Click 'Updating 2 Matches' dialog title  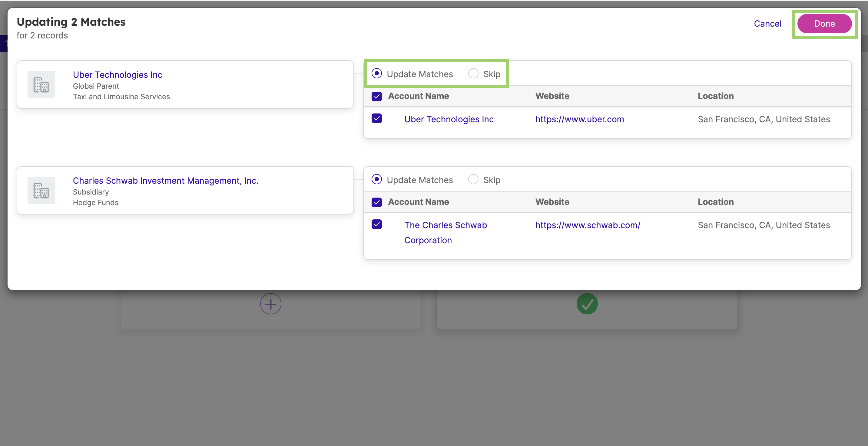(71, 22)
